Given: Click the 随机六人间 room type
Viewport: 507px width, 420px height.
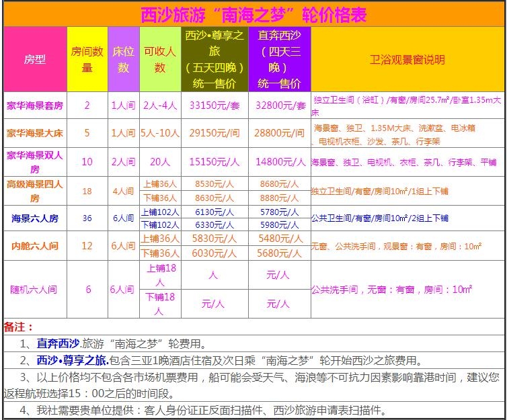Looking at the screenshot, I should pos(34,290).
